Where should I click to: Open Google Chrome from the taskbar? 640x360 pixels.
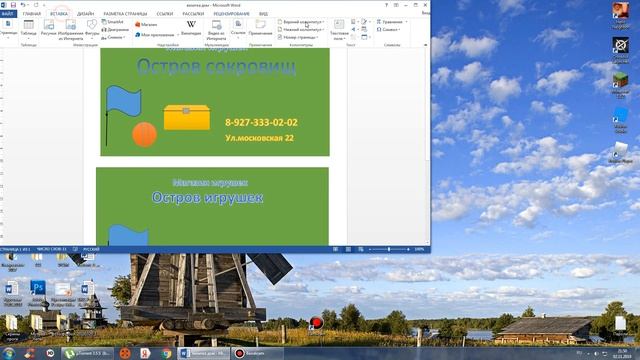click(166, 353)
